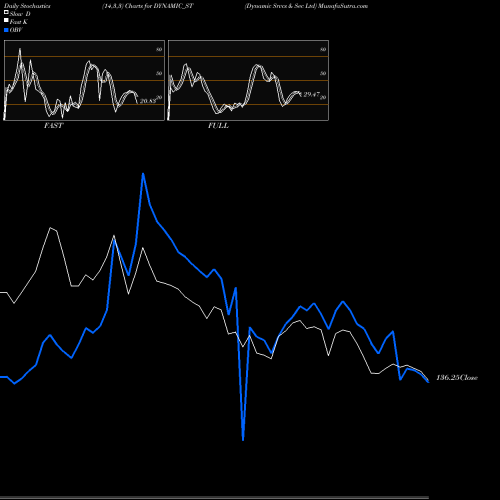Click the FAST stochastic chart thumbnail
The height and width of the screenshot is (500, 500).
coord(84,80)
